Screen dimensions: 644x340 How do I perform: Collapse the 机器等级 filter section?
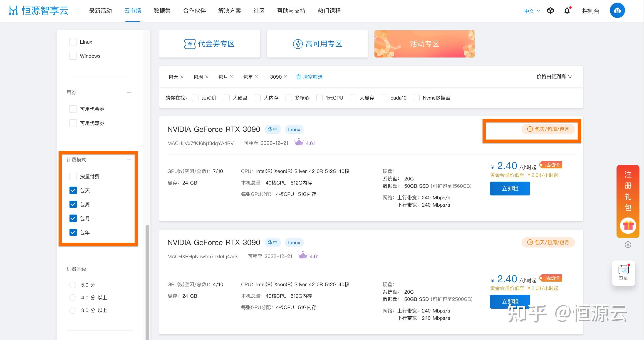pyautogui.click(x=129, y=269)
